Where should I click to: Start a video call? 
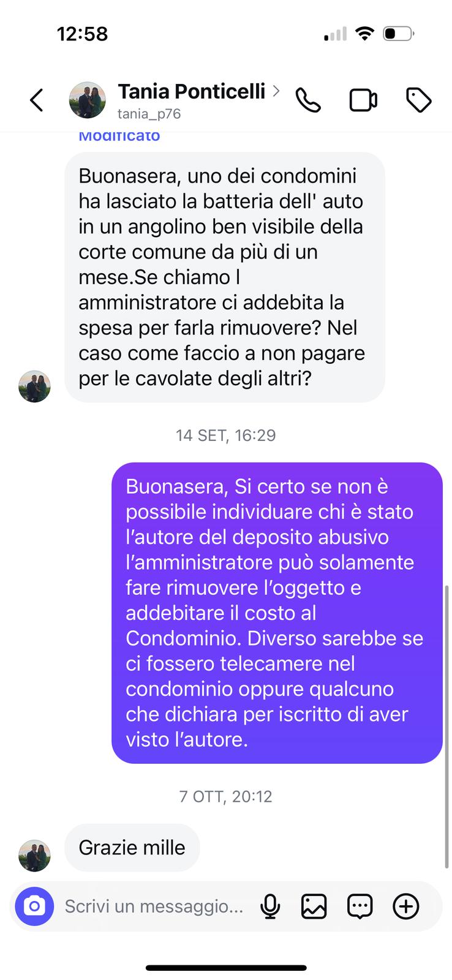pos(363,100)
